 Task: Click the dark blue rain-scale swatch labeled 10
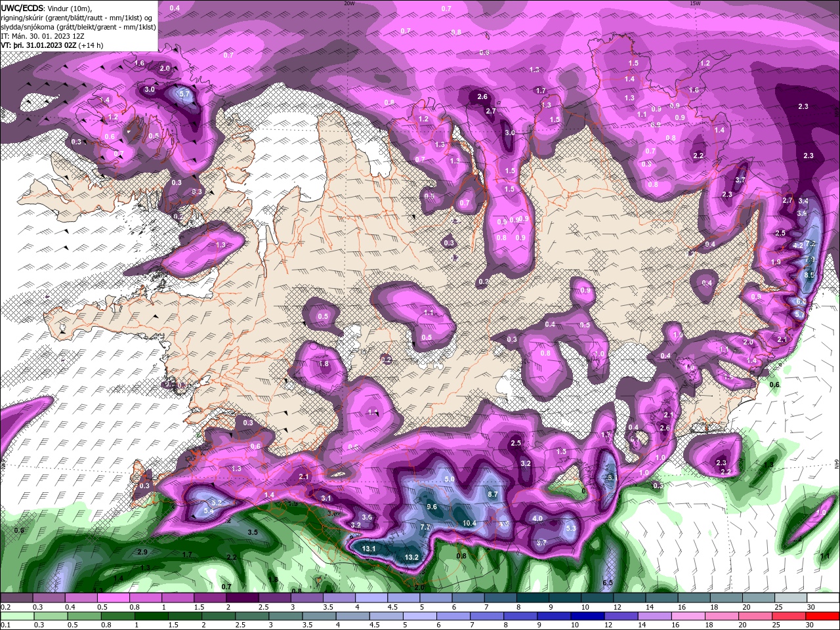pos(586,616)
